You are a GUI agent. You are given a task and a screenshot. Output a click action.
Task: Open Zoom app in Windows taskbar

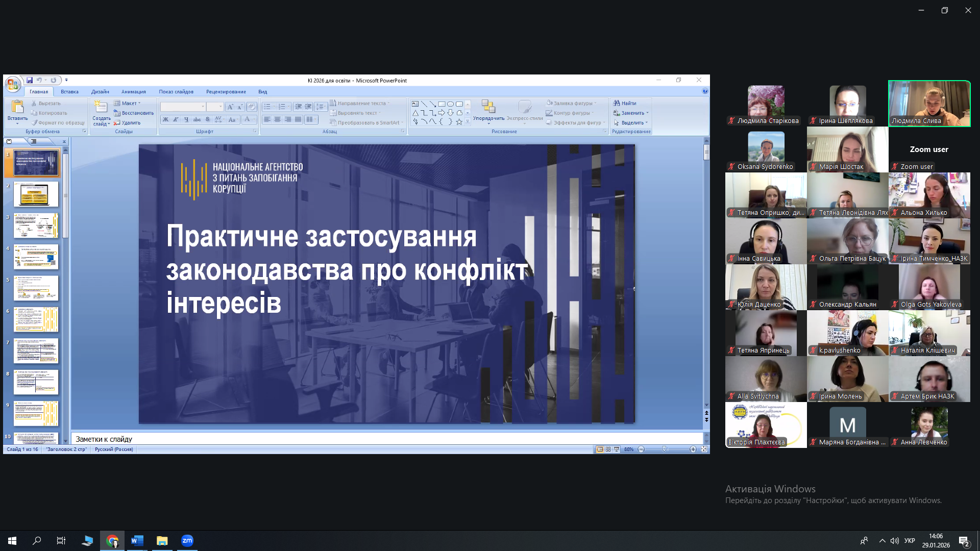[187, 541]
